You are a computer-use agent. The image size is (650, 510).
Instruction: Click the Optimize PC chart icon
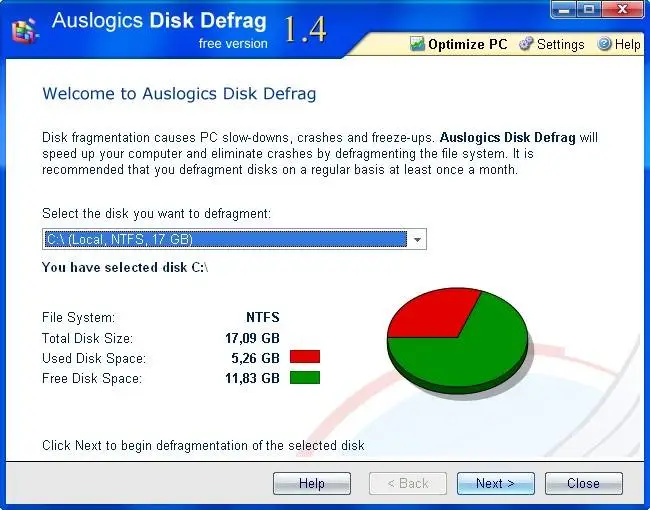[x=417, y=44]
